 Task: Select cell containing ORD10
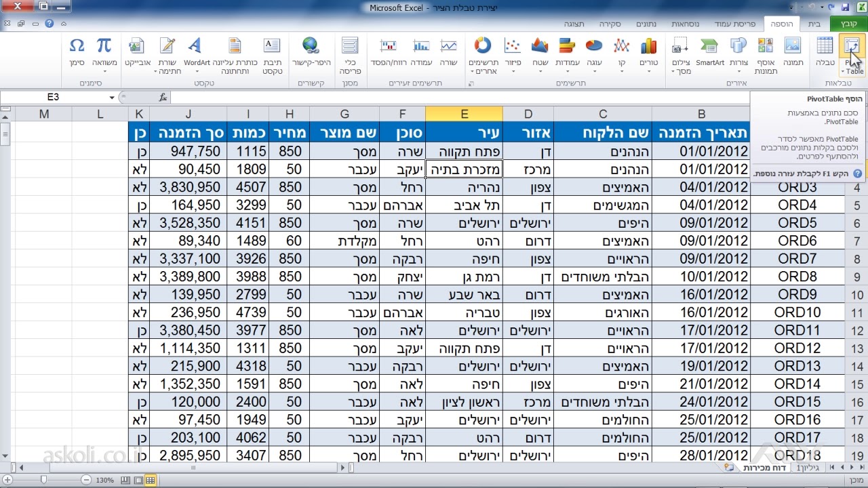797,312
